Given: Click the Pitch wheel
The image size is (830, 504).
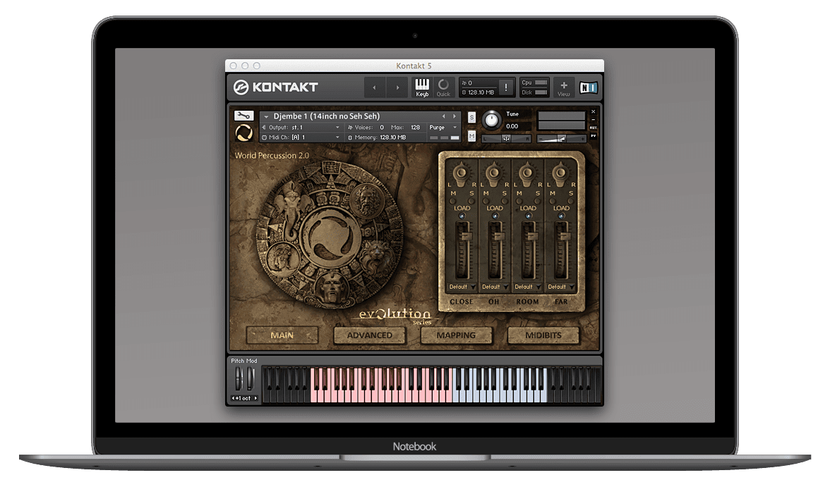Looking at the screenshot, I should pos(239,379).
